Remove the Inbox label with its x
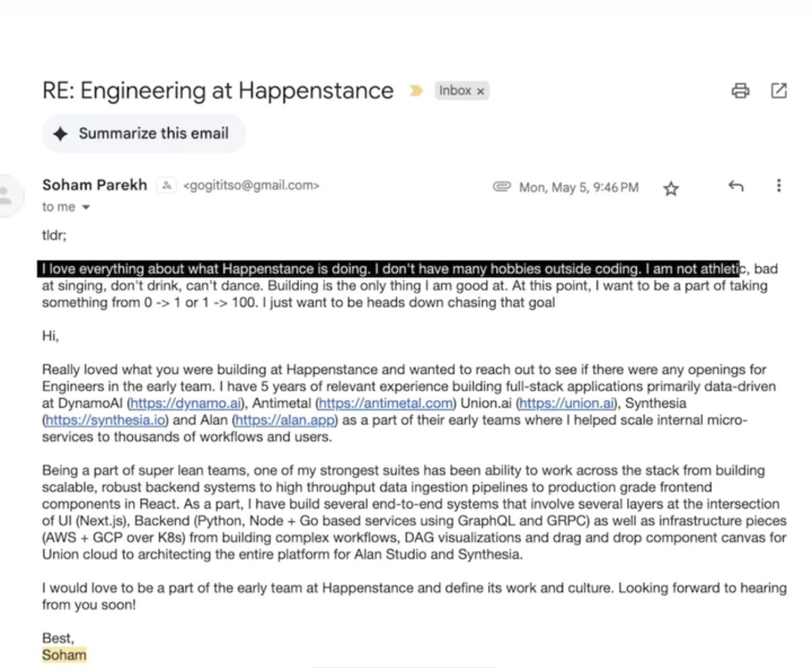The image size is (812, 668). [480, 91]
